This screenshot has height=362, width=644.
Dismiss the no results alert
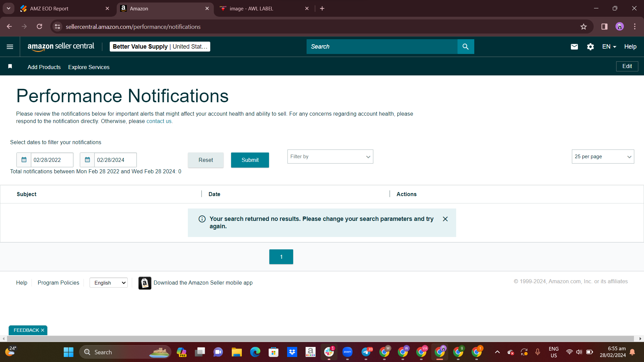click(x=445, y=219)
